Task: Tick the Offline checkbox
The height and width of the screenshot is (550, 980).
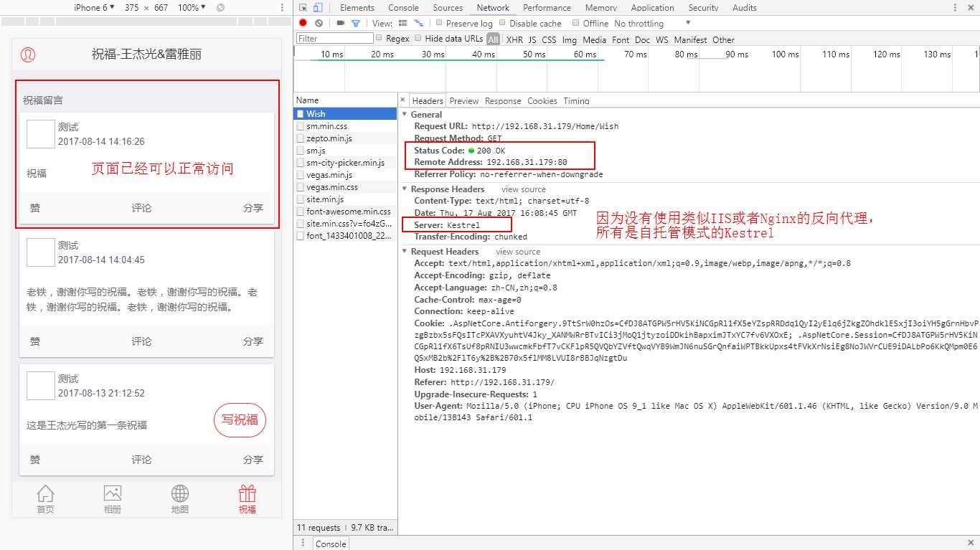Action: (576, 23)
